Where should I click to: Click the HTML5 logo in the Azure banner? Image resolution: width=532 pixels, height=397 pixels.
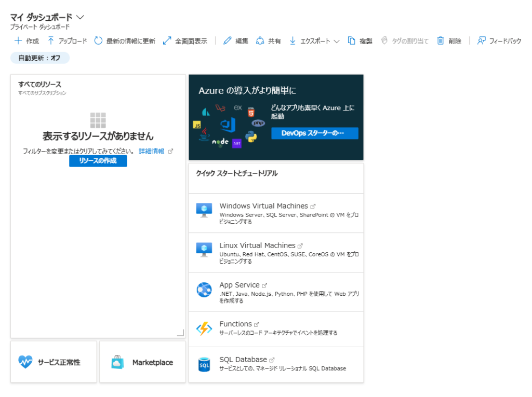(x=251, y=112)
